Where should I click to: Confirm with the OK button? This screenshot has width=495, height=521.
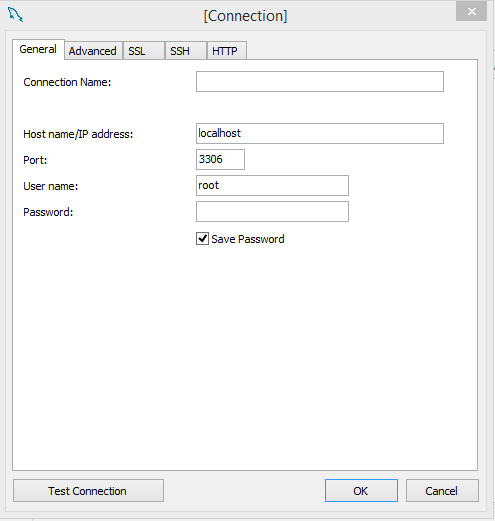361,490
